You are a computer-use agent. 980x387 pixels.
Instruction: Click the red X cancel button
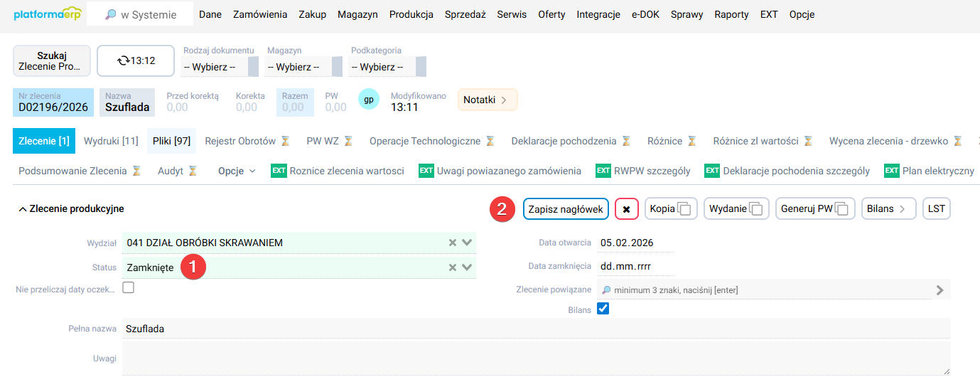(x=627, y=209)
